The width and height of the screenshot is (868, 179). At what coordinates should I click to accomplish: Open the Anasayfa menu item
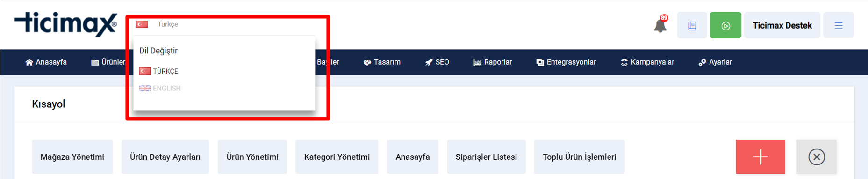pos(46,62)
